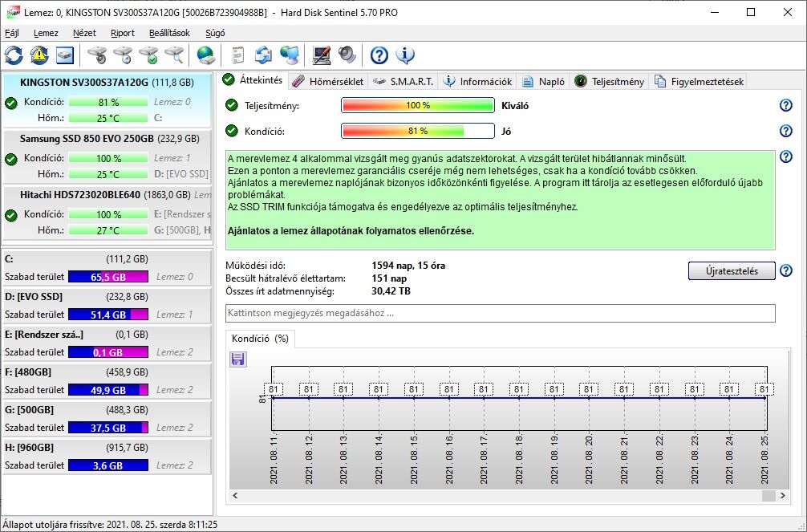Select the Kondíció (%) chart tab
807x532 pixels.
(260, 339)
